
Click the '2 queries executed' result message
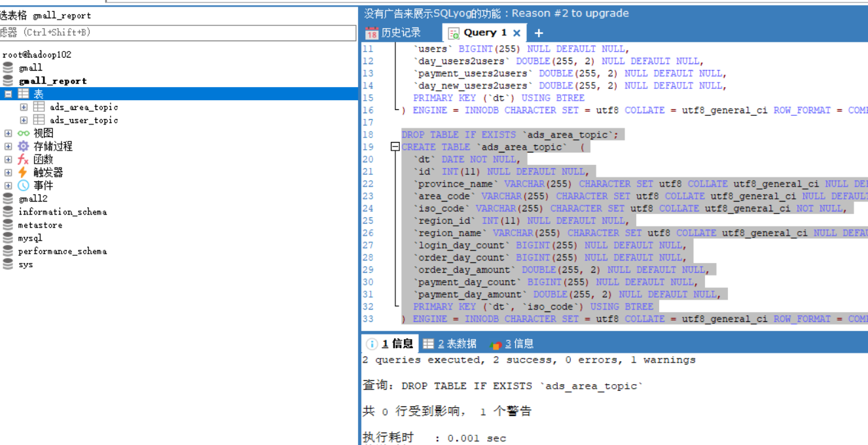pos(529,360)
